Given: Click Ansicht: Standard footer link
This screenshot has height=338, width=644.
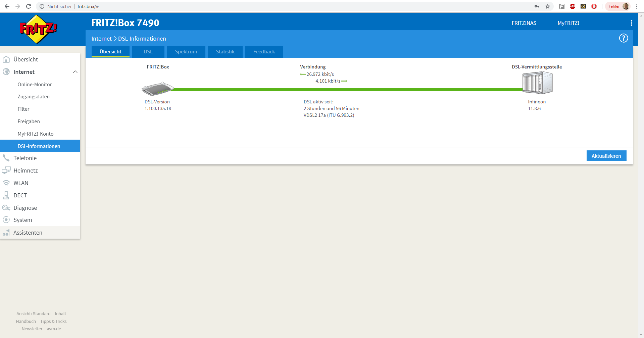Looking at the screenshot, I should click(34, 314).
